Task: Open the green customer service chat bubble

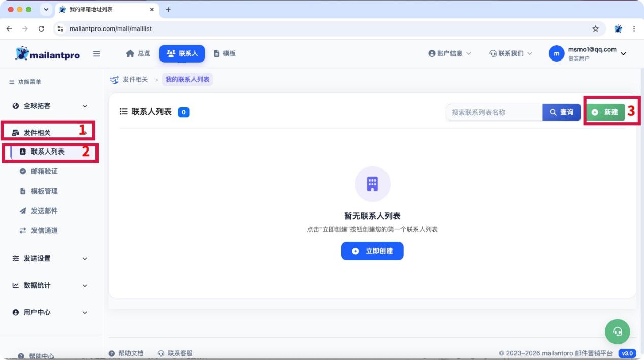Action: click(618, 332)
